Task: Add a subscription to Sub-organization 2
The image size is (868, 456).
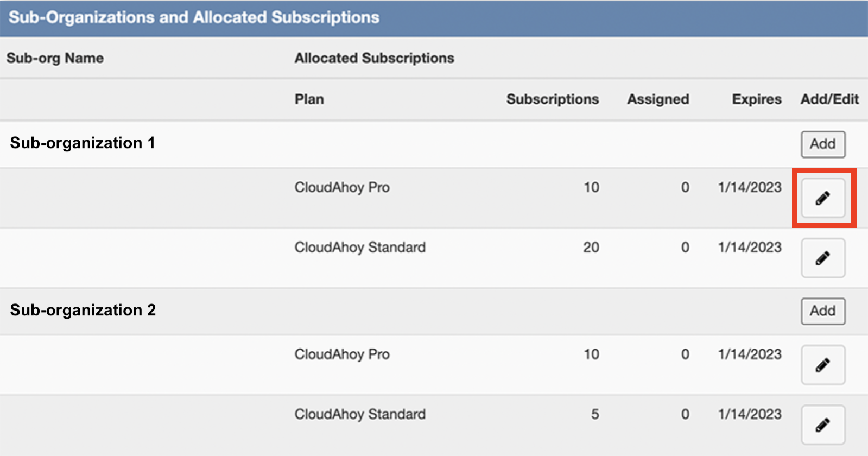Action: (823, 311)
